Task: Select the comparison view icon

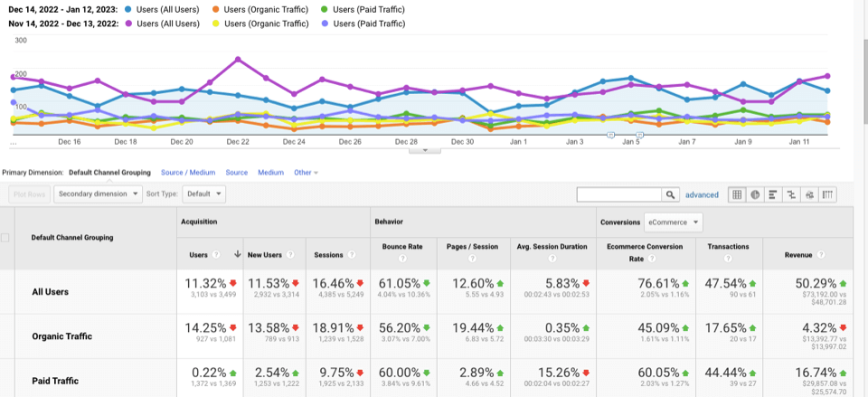Action: 791,194
